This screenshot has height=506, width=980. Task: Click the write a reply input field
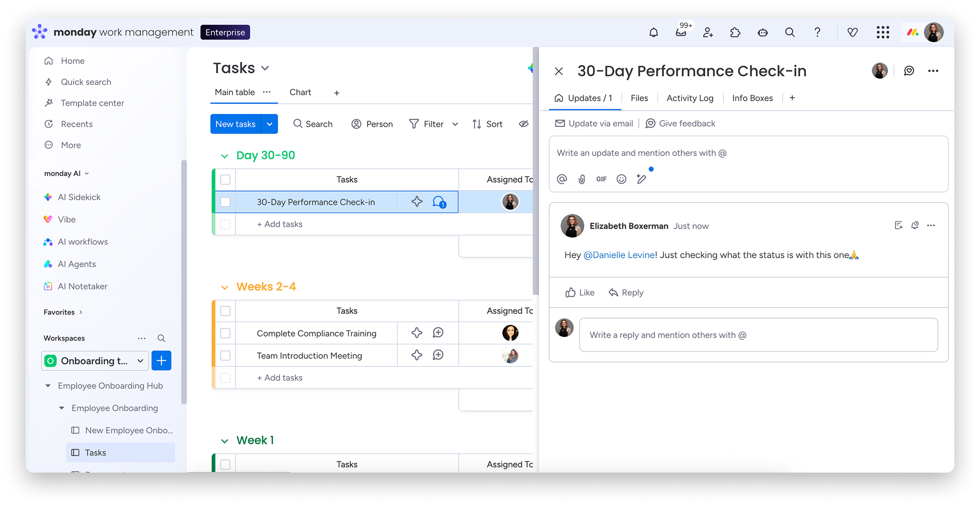click(x=758, y=335)
